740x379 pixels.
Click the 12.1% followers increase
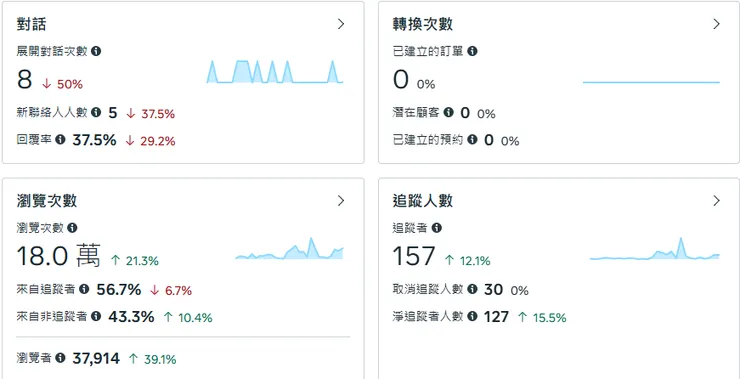point(468,260)
